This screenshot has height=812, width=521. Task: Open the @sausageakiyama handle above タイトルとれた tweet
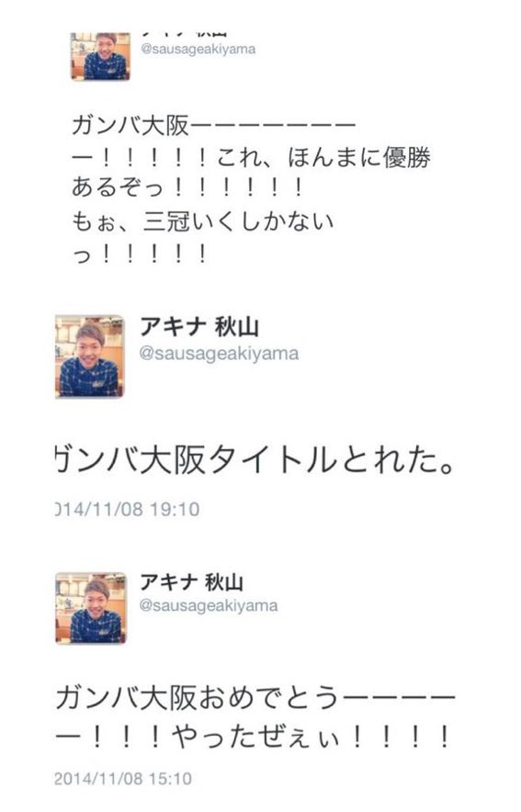[219, 354]
